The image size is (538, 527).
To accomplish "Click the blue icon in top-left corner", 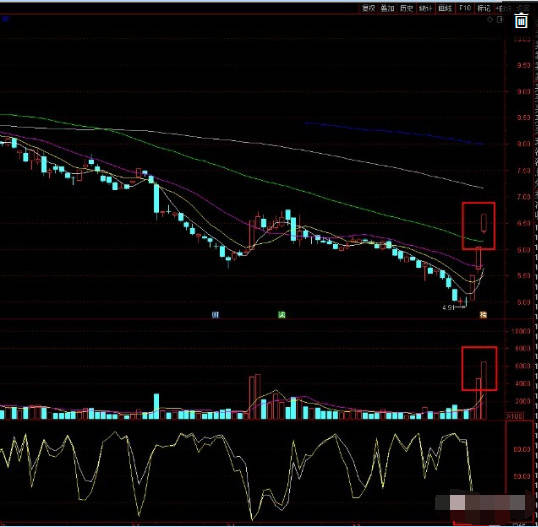I will (4, 19).
